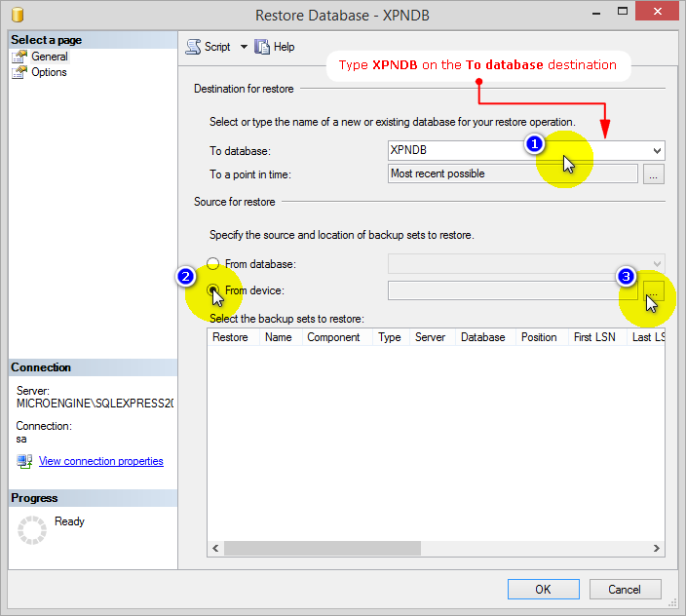Open the point in time browse button
This screenshot has height=616, width=686.
pos(654,174)
